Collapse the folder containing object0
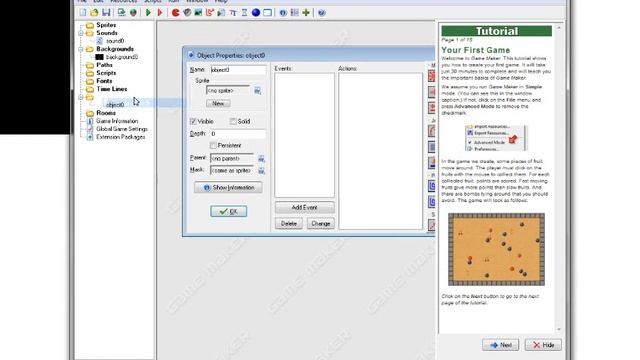640x360 pixels. (x=81, y=97)
